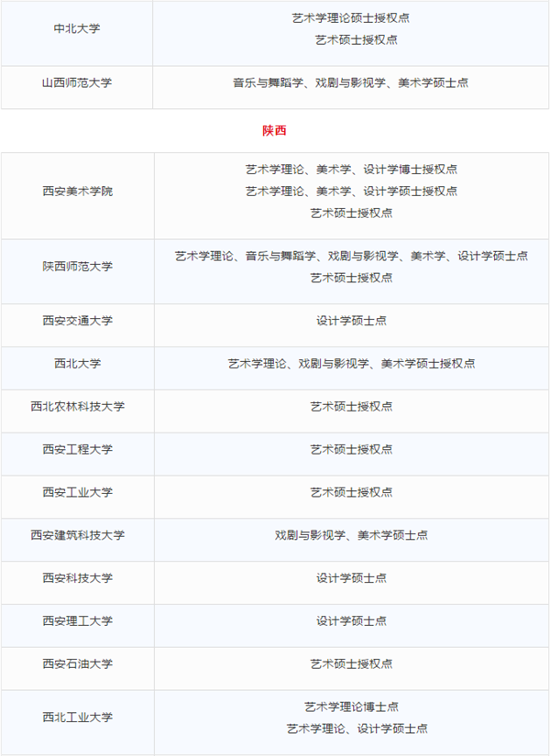Click the 艺术学理论硕士授权点 line for 中北大学
Image resolution: width=550 pixels, height=756 pixels.
tap(351, 18)
